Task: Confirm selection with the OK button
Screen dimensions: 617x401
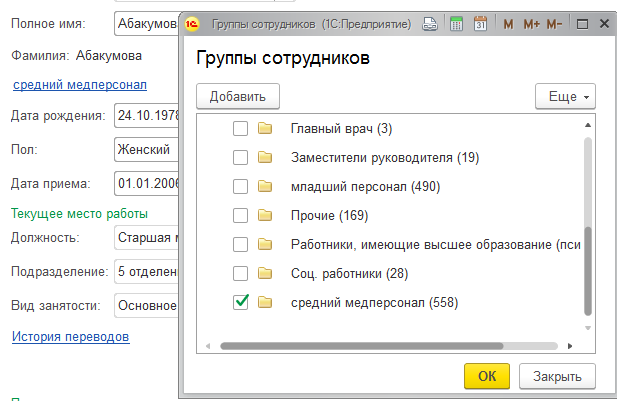Action: [487, 376]
